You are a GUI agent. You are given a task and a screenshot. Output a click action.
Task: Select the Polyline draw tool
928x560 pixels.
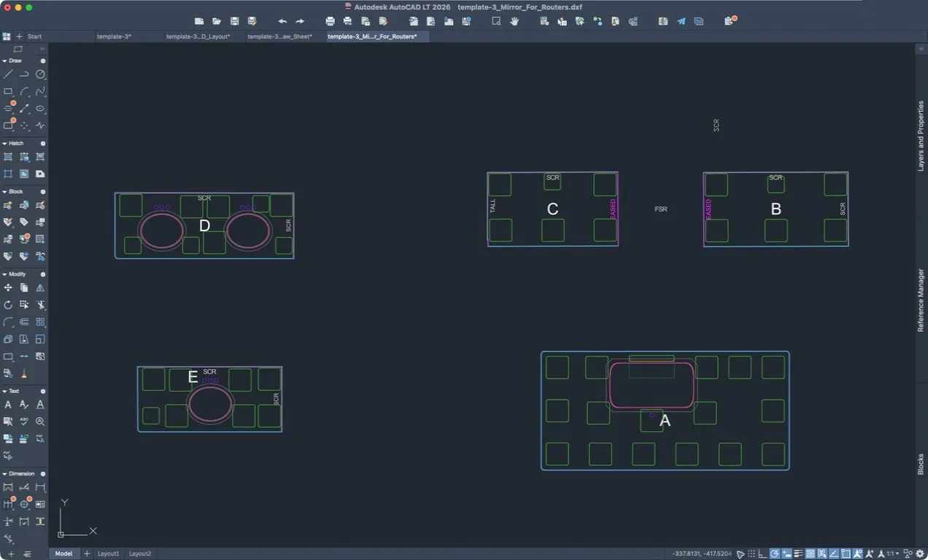tap(24, 74)
